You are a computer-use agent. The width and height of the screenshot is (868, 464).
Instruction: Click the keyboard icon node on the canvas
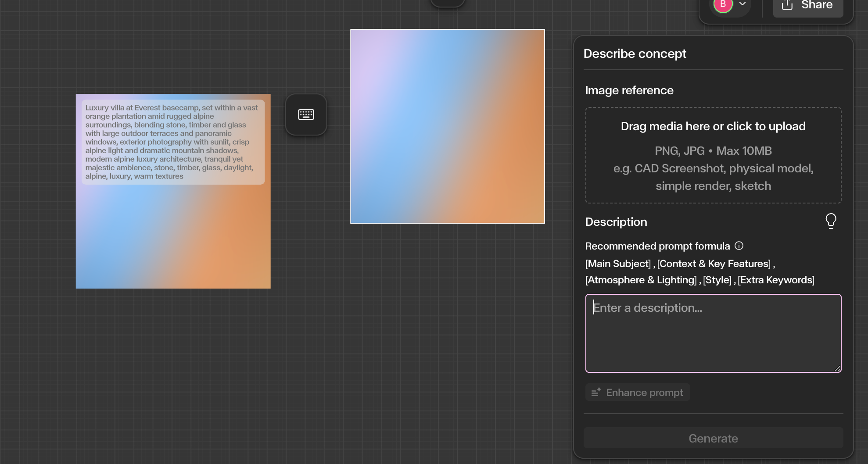click(x=306, y=114)
